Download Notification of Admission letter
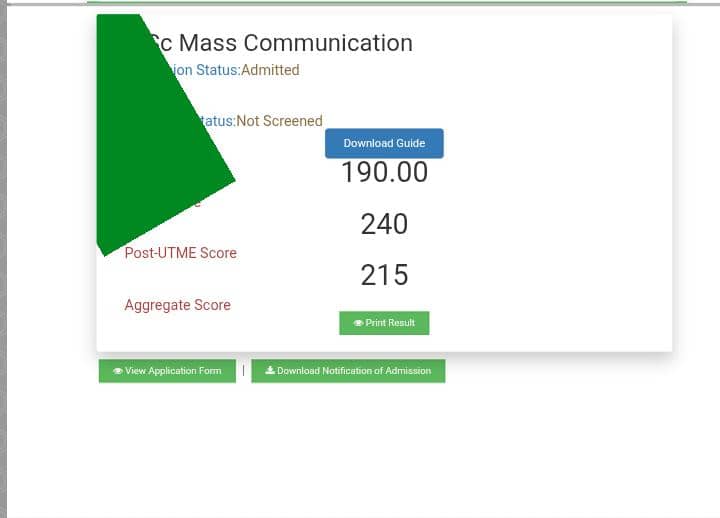 coord(348,371)
